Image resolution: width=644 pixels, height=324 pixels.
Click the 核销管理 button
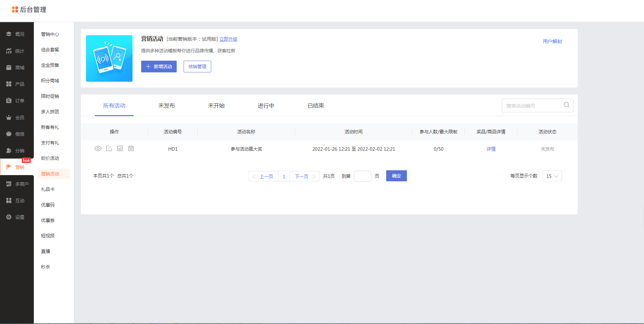[x=197, y=67]
